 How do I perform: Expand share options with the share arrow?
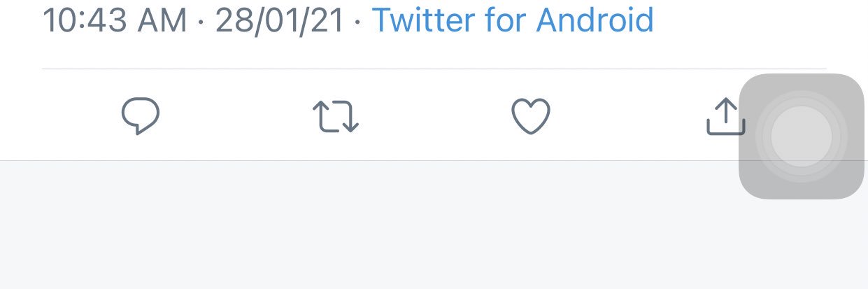click(725, 116)
